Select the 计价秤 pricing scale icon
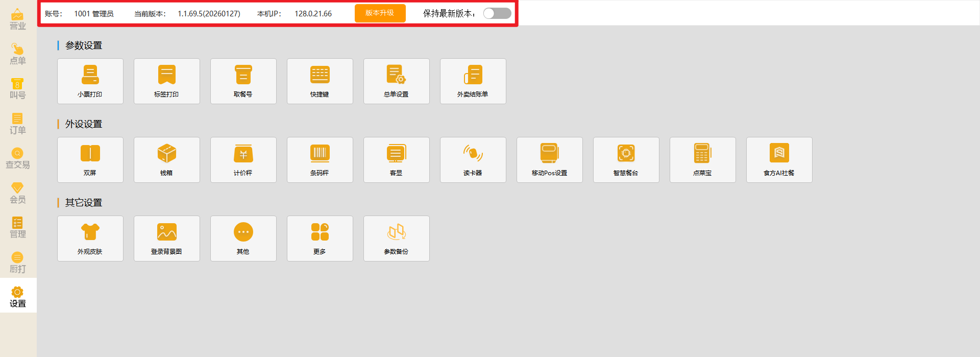Image resolution: width=980 pixels, height=357 pixels. pyautogui.click(x=243, y=159)
